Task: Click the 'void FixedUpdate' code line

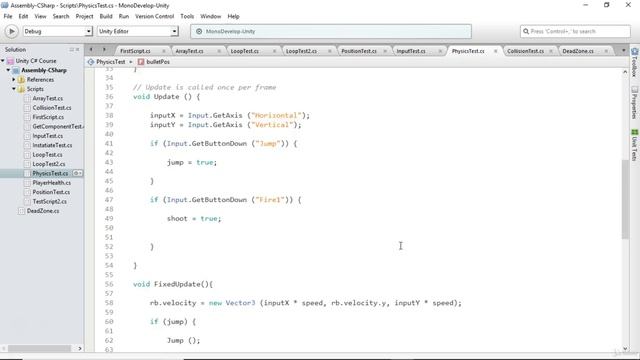Action: point(173,284)
